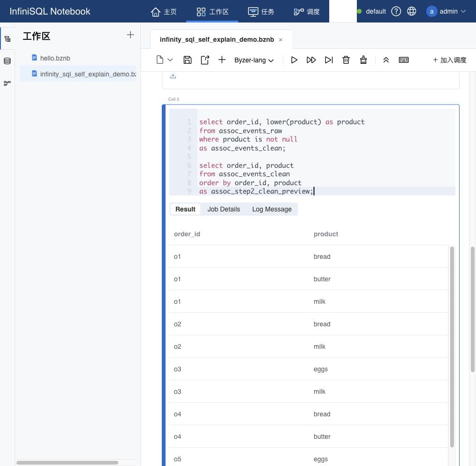476x466 pixels.
Task: Select the file tree sidebar icon
Action: point(8,39)
